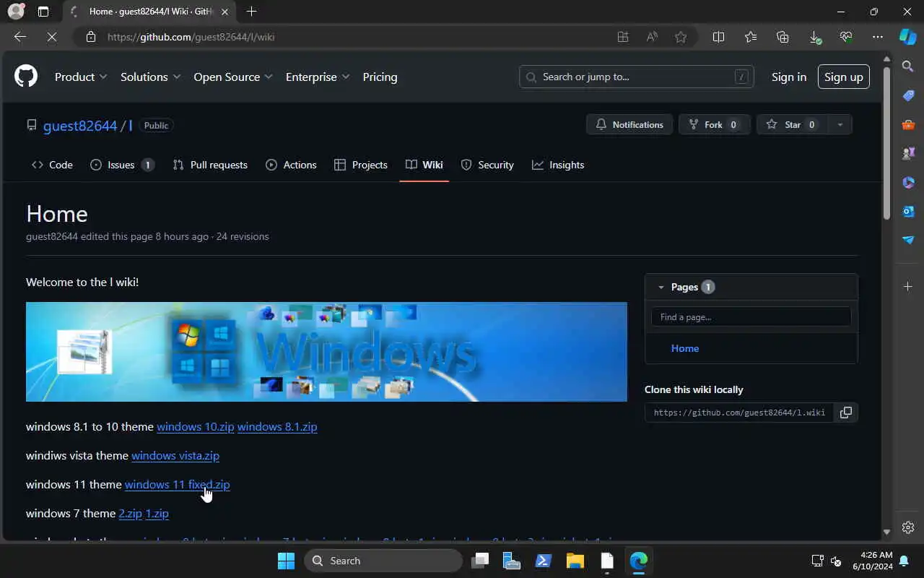Download windows vista.zip
Image resolution: width=924 pixels, height=578 pixels.
[175, 455]
